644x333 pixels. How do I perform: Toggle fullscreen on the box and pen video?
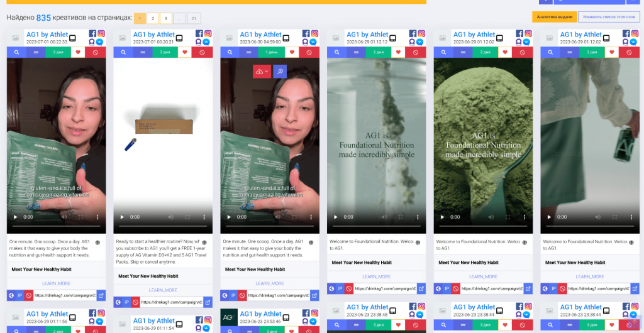[187, 217]
